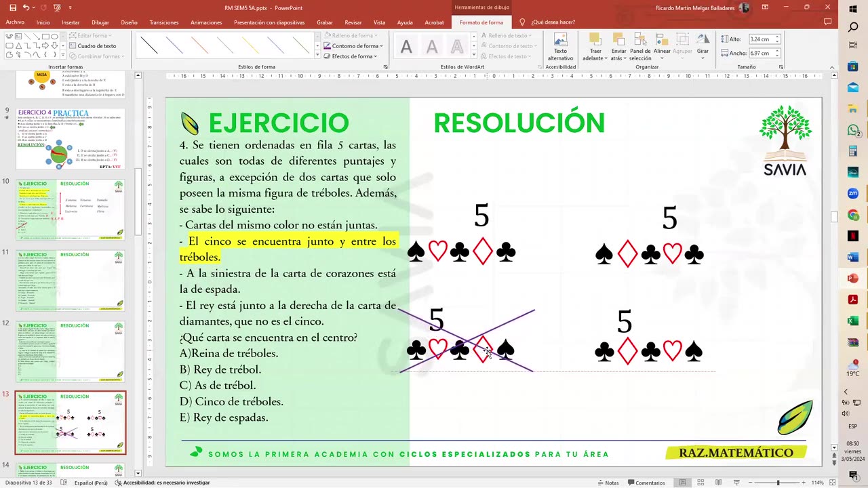Screen dimensions: 868x488
Task: Apply the orange line shape style
Action: [199, 45]
